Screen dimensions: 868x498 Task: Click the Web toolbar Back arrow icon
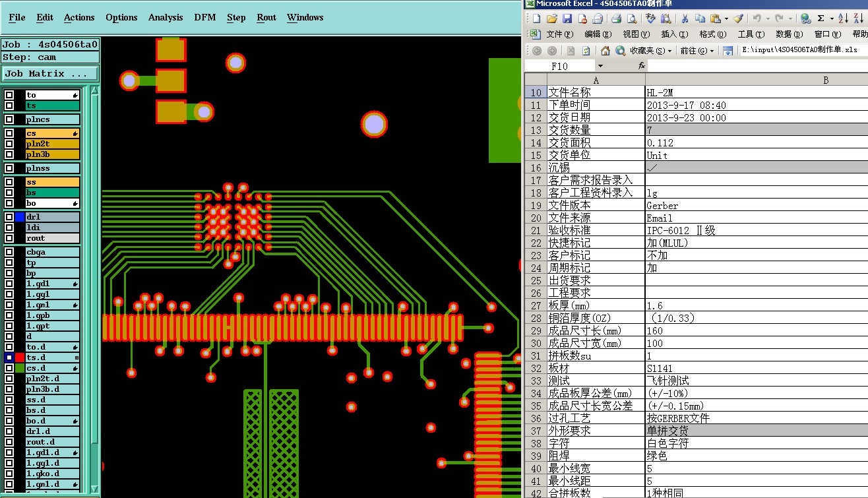(537, 51)
